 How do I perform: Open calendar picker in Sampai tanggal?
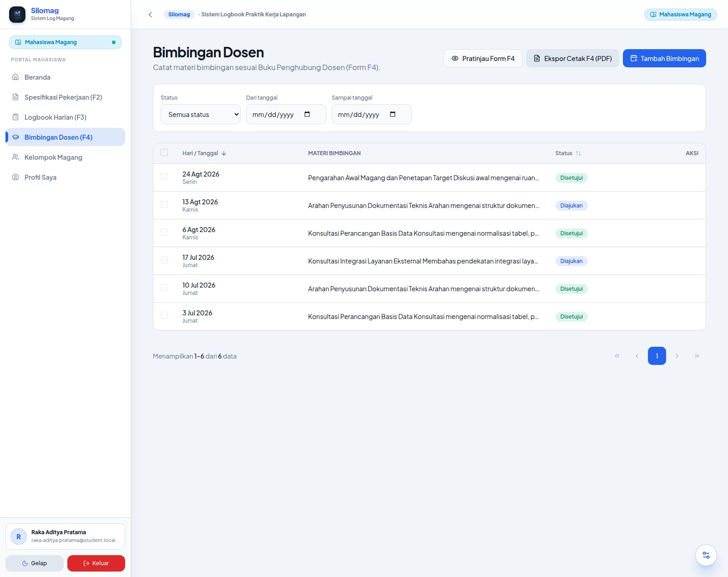click(393, 114)
